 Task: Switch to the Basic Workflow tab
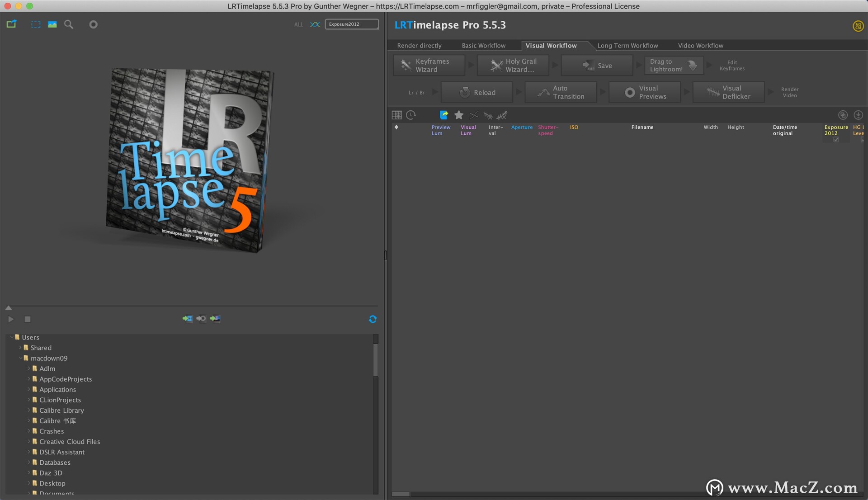coord(483,46)
